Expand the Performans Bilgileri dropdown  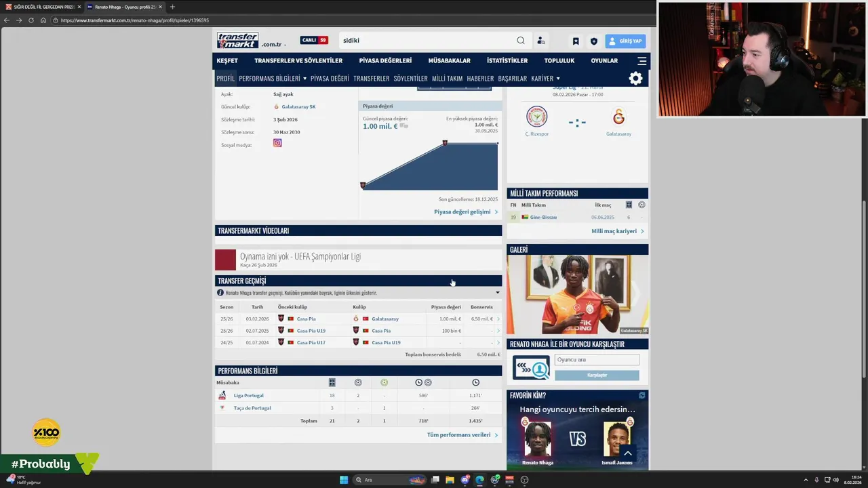point(304,79)
